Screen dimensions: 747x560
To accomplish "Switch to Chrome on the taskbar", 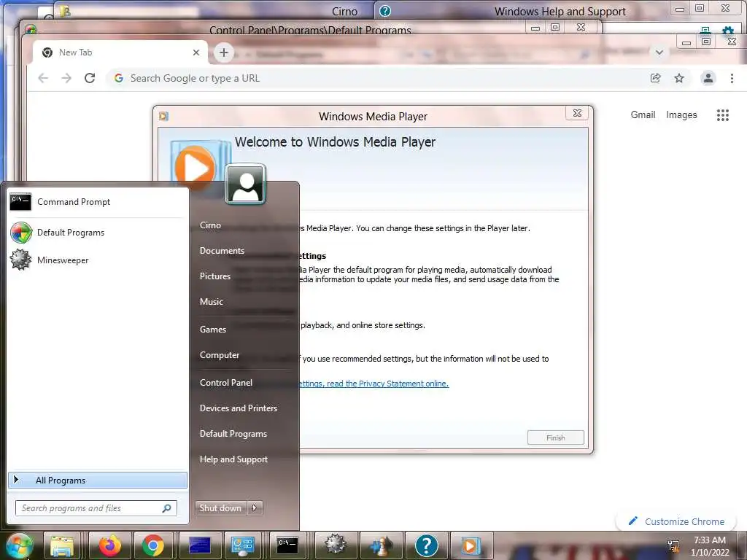I will click(x=153, y=545).
